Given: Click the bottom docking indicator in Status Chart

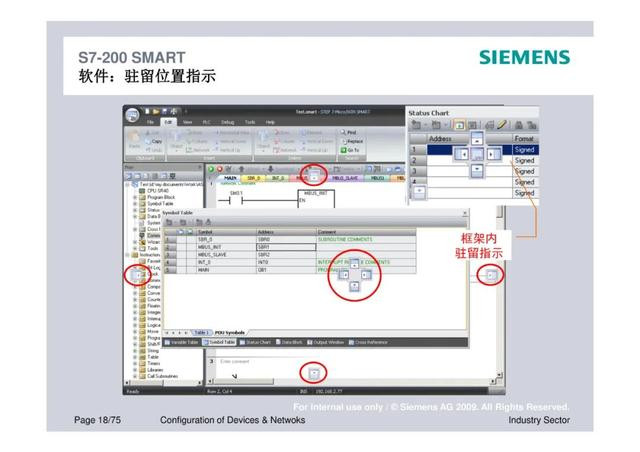Looking at the screenshot, I should click(x=477, y=170).
